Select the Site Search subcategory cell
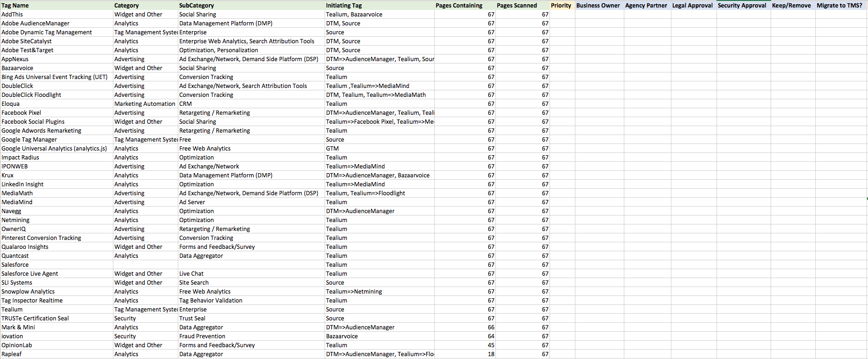Screen dimensions: 868x359 click(251, 282)
